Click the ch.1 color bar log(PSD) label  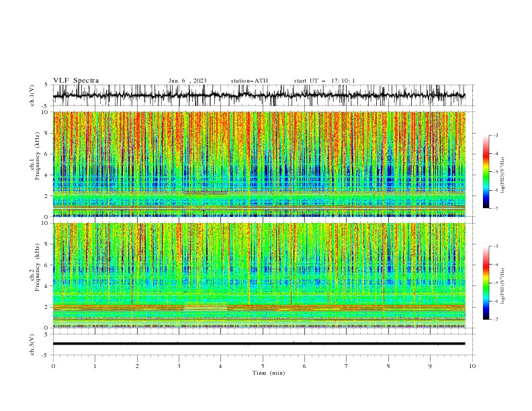click(x=503, y=175)
